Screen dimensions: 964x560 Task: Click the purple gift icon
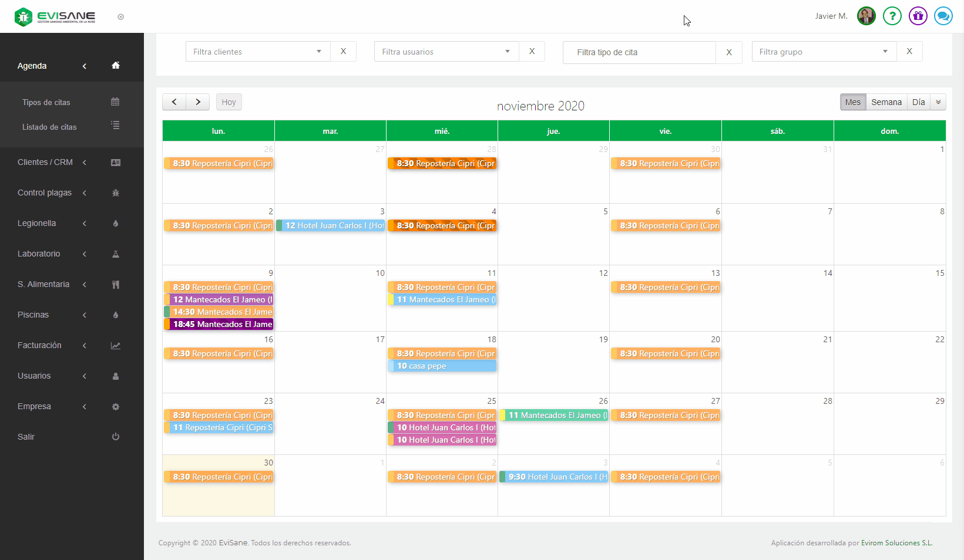coord(918,16)
